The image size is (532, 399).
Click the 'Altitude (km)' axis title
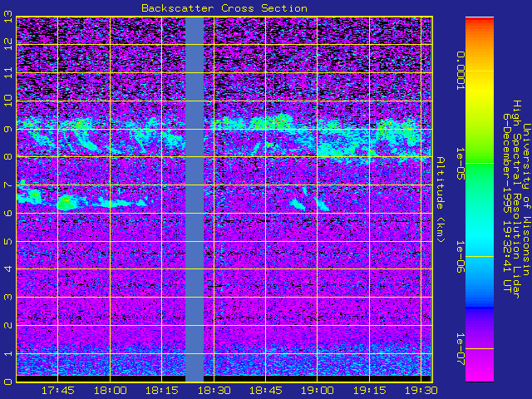point(440,199)
